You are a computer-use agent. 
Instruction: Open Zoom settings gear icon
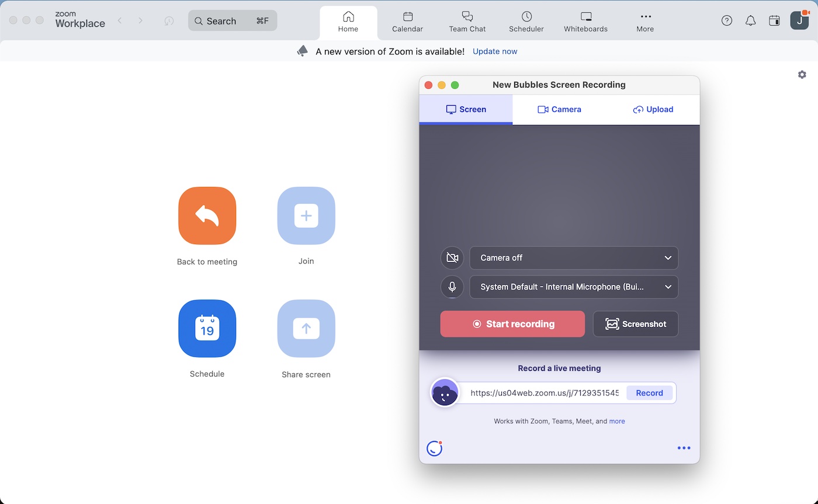[x=802, y=75]
